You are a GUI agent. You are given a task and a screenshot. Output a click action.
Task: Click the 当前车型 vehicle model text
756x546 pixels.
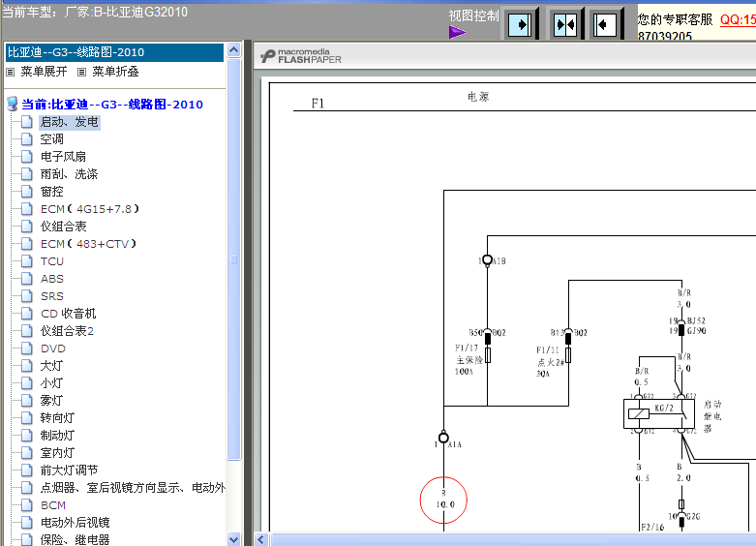pyautogui.click(x=95, y=12)
